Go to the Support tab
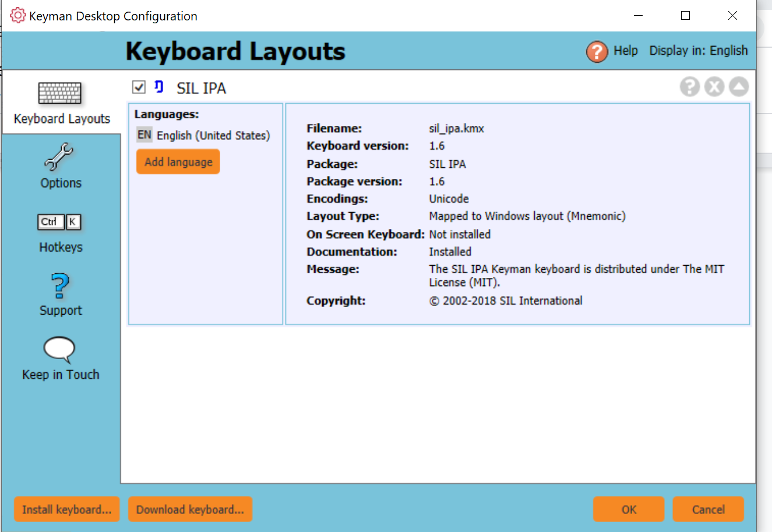The height and width of the screenshot is (532, 772). coord(61,295)
